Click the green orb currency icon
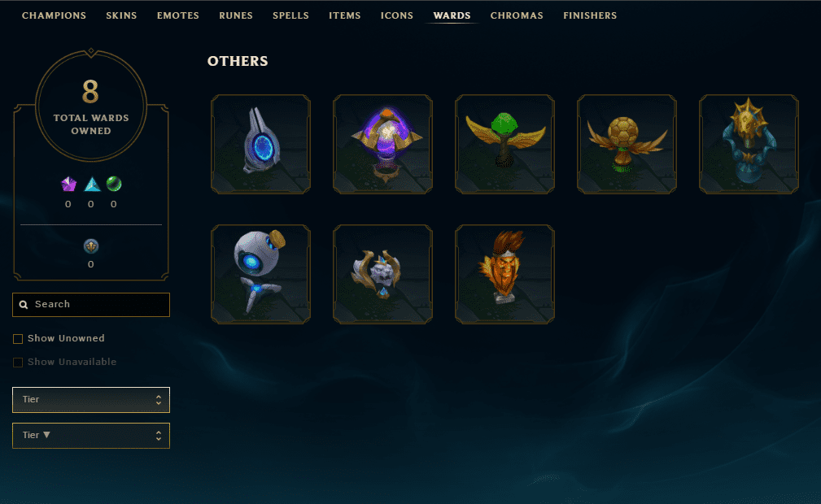821x504 pixels. click(114, 184)
